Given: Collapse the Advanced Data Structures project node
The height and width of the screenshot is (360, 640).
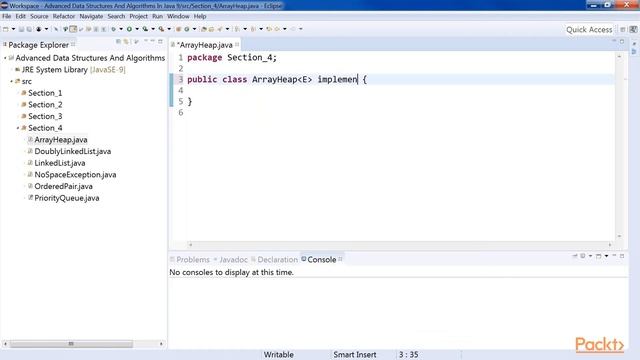Looking at the screenshot, I should tap(5, 58).
